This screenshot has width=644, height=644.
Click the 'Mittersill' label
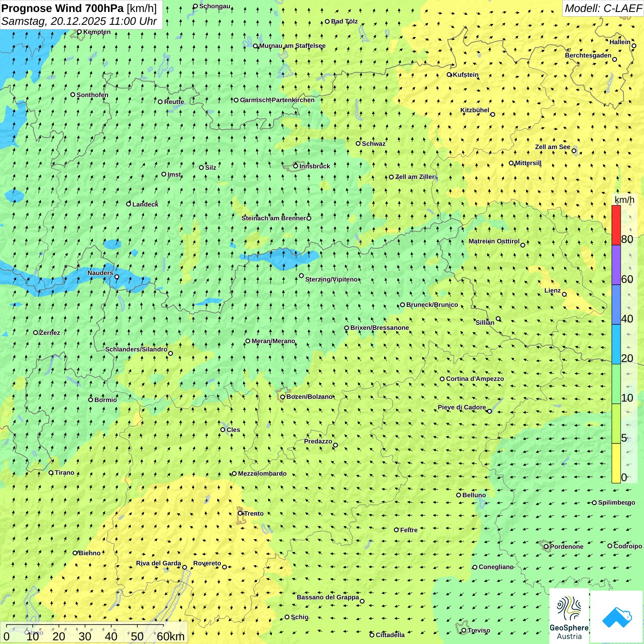coord(528,163)
